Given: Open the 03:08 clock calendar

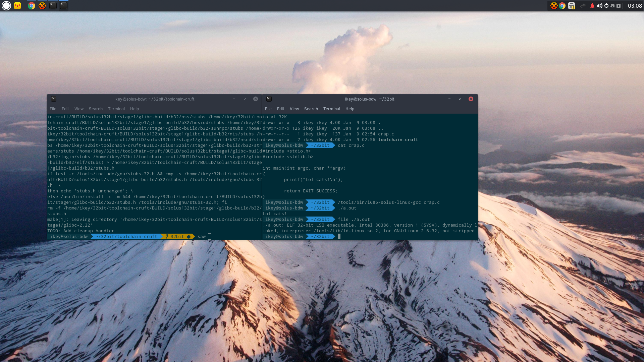Looking at the screenshot, I should 635,6.
